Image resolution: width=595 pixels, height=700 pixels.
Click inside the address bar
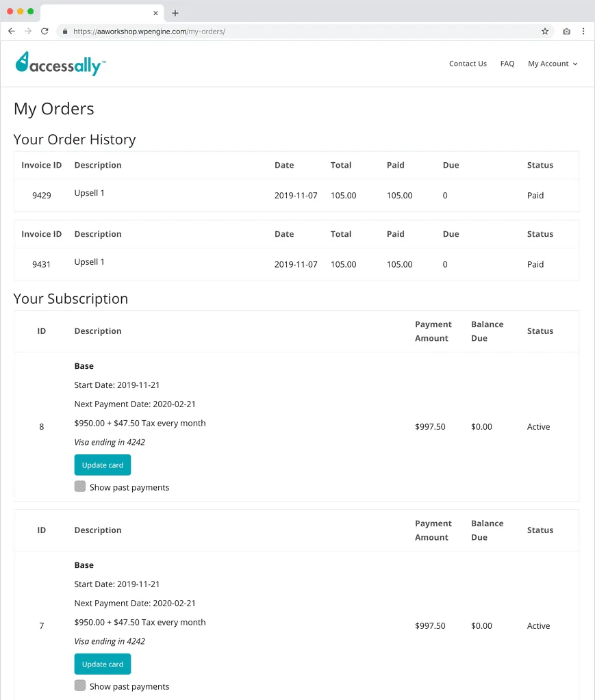(274, 31)
